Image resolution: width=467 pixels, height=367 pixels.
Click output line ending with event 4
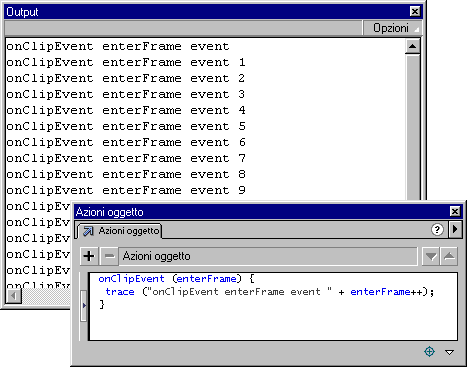126,110
